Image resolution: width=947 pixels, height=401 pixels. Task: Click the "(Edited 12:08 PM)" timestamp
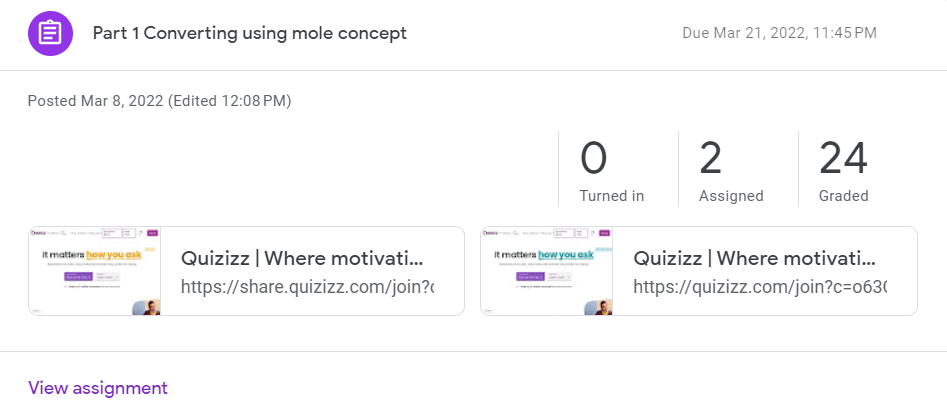click(x=229, y=100)
